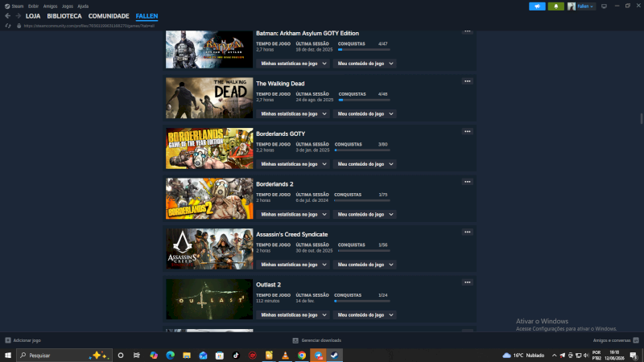This screenshot has height=362, width=644.
Task: Open more options for Outlast 2
Action: 468,282
